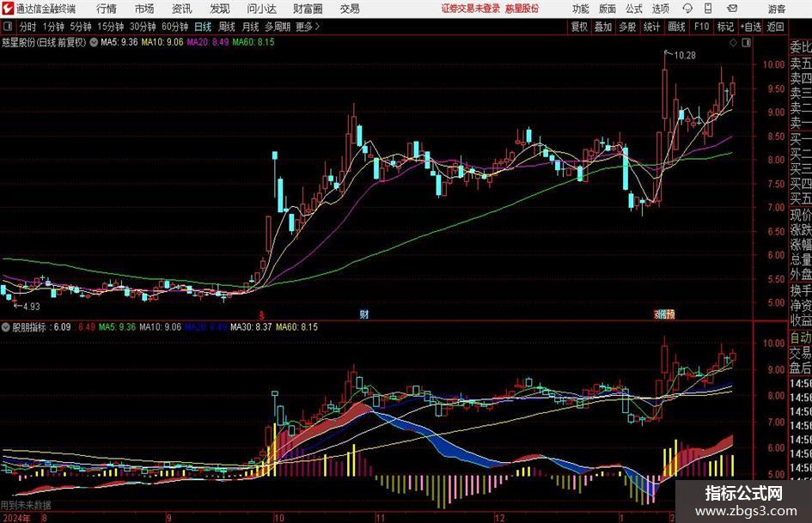Click the 通达信 app logo icon

click(x=8, y=9)
